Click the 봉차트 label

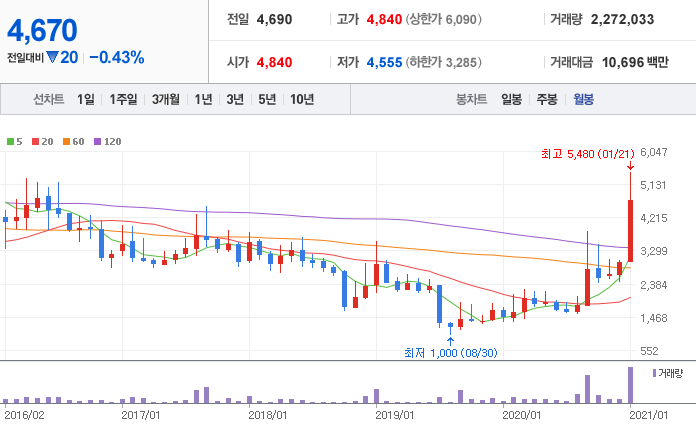pos(471,99)
